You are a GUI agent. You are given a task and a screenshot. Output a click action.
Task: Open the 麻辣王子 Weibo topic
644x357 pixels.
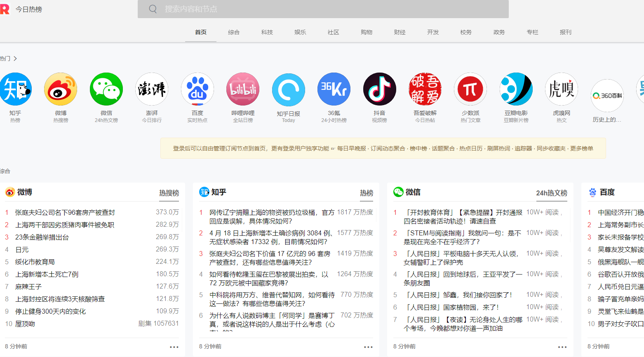(x=28, y=287)
